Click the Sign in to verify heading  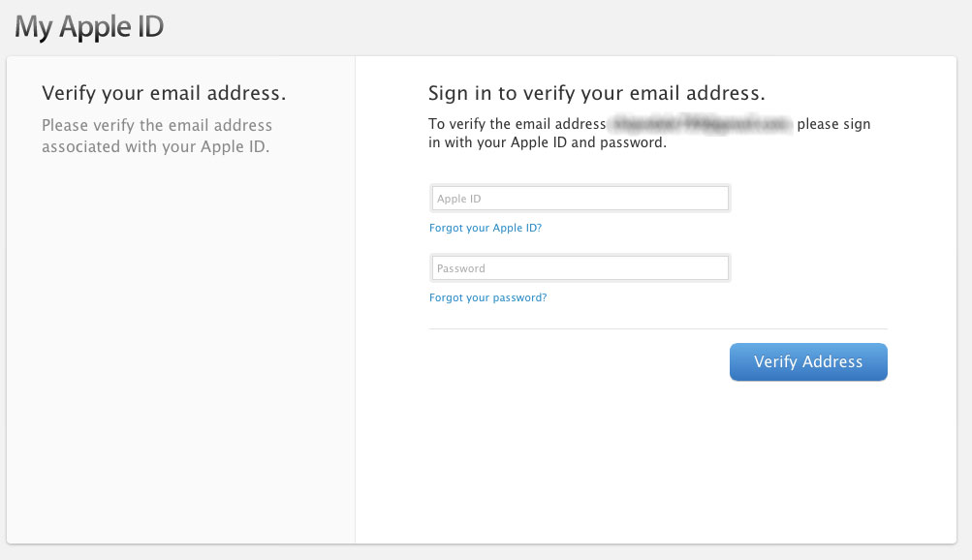596,94
